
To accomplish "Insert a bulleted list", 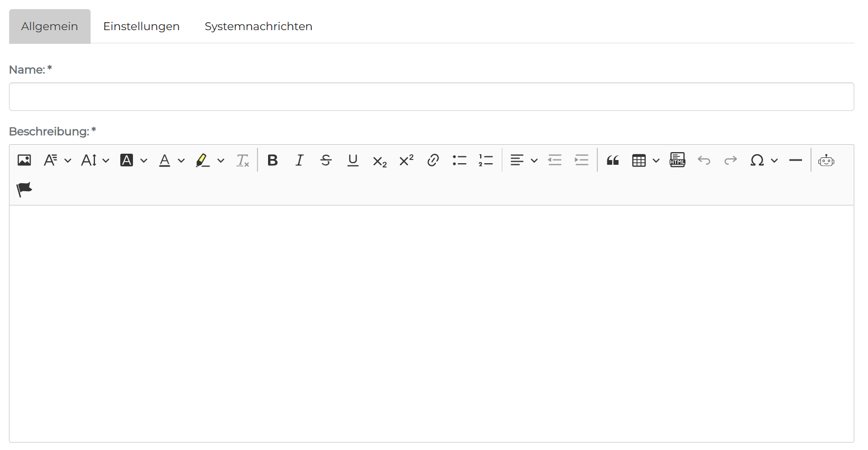I will click(x=460, y=160).
